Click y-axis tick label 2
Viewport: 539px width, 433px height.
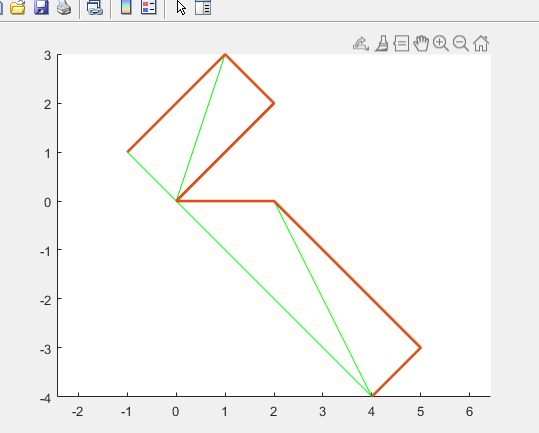47,104
